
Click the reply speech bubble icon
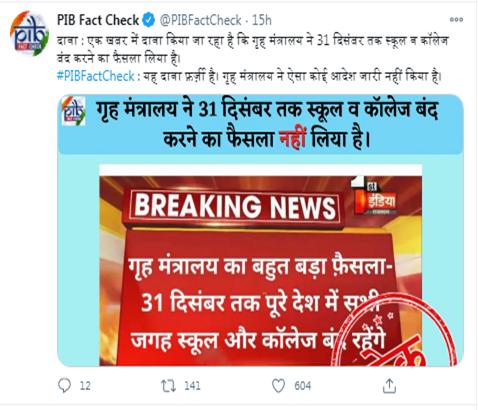pos(64,386)
